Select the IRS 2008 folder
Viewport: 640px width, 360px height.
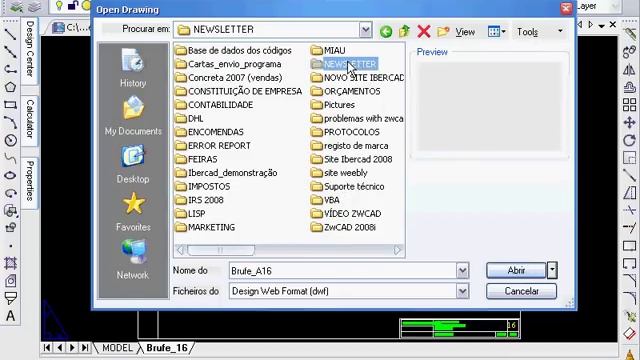pyautogui.click(x=200, y=200)
